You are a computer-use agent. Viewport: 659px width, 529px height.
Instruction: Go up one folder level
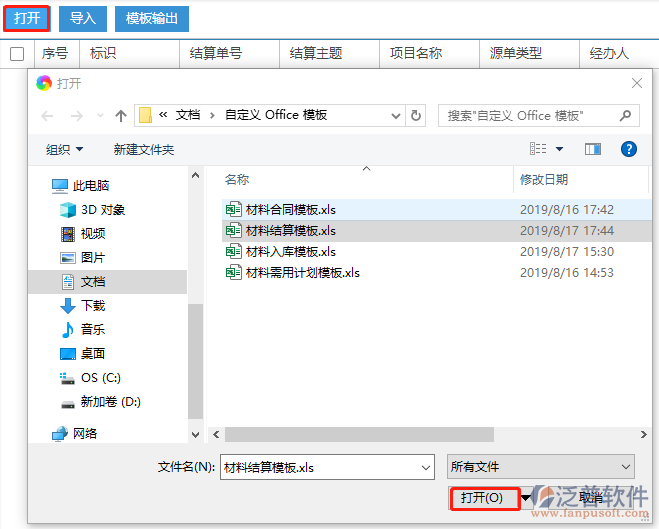click(121, 116)
